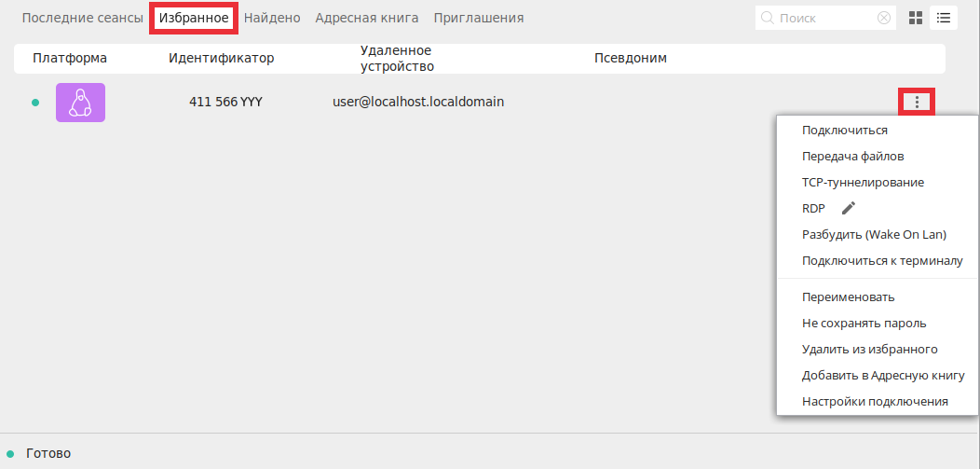This screenshot has width=980, height=469.
Task: Click into the Поиск search field
Action: tap(823, 18)
